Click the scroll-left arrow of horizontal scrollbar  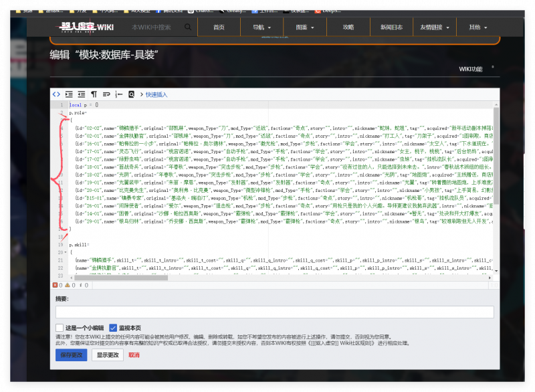(72, 278)
